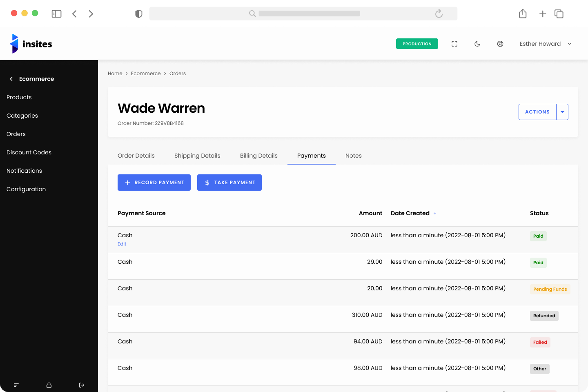Open the help lifebuoy icon
The image size is (588, 392).
(500, 44)
